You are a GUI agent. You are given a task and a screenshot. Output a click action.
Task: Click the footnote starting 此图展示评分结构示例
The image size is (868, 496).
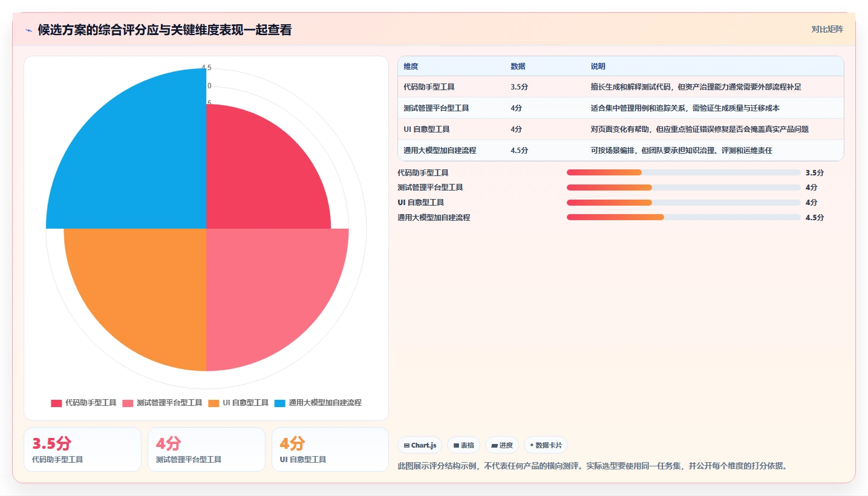tap(593, 466)
